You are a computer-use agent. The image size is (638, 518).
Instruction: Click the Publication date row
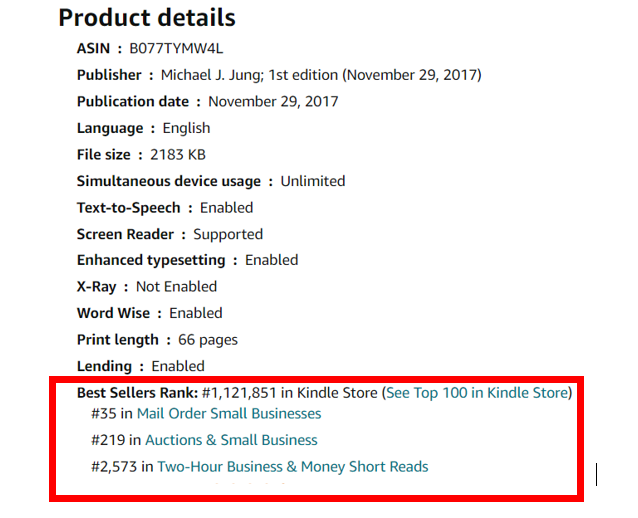tap(207, 101)
